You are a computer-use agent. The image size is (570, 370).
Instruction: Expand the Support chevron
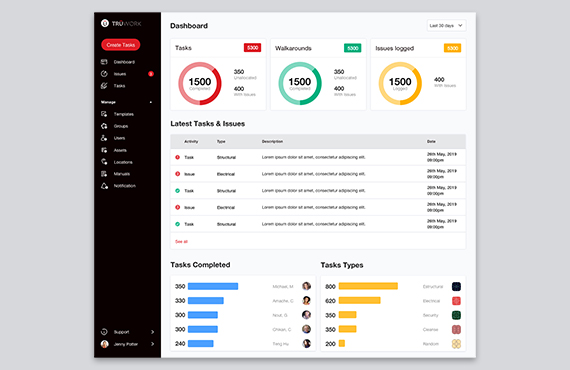pyautogui.click(x=152, y=332)
